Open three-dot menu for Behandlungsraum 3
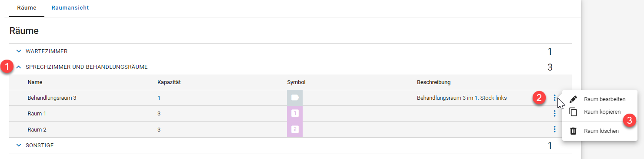This screenshot has width=644, height=159. pos(554,98)
